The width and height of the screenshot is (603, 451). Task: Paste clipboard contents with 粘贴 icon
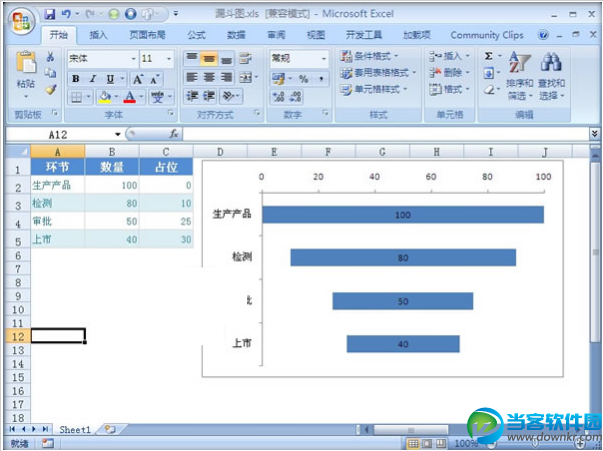tap(26, 63)
